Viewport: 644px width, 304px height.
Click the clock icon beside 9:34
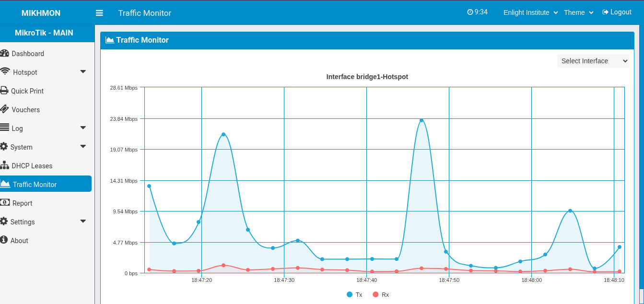tap(470, 12)
